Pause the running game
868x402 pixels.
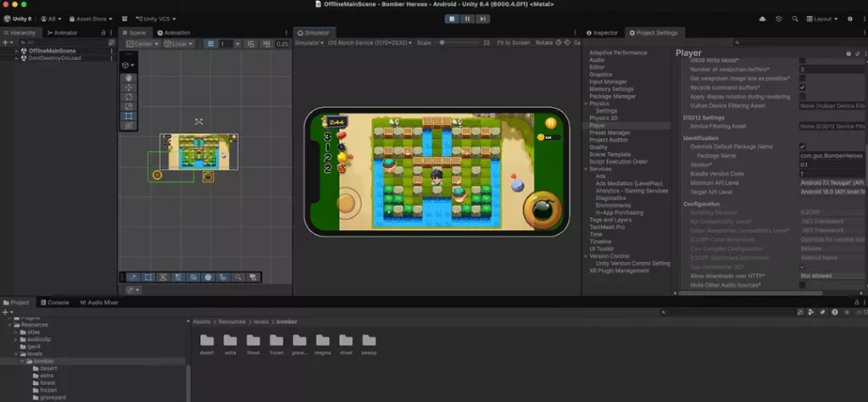[467, 19]
